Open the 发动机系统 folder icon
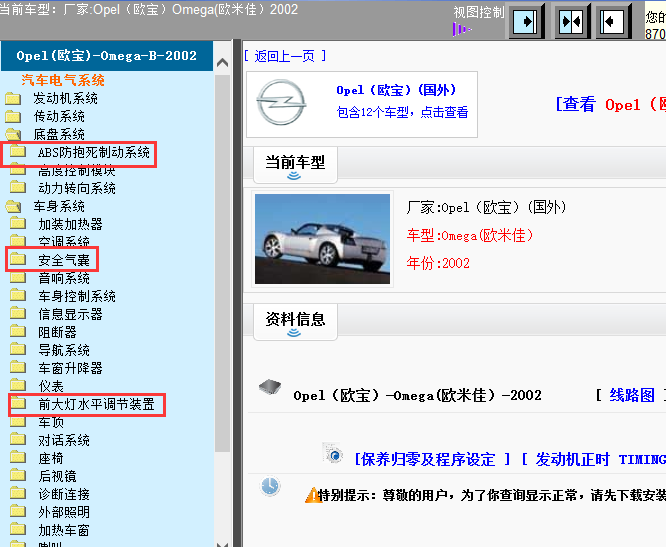 (x=13, y=99)
